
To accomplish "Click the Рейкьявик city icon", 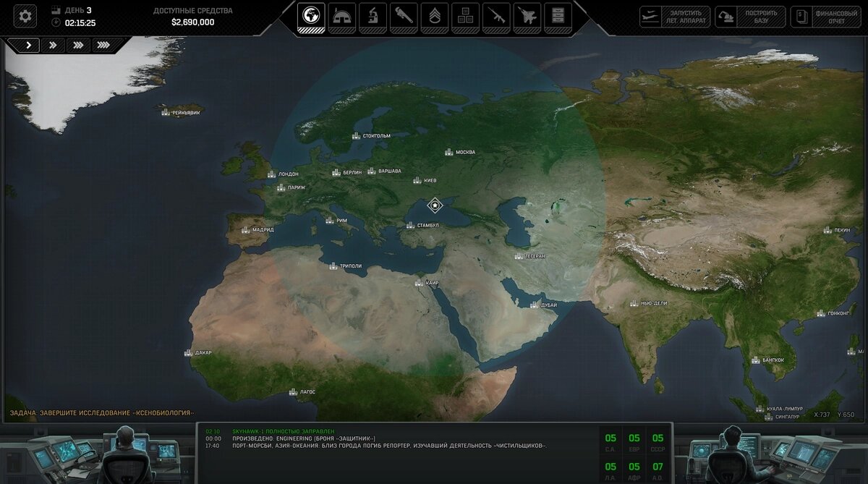I will pyautogui.click(x=165, y=113).
